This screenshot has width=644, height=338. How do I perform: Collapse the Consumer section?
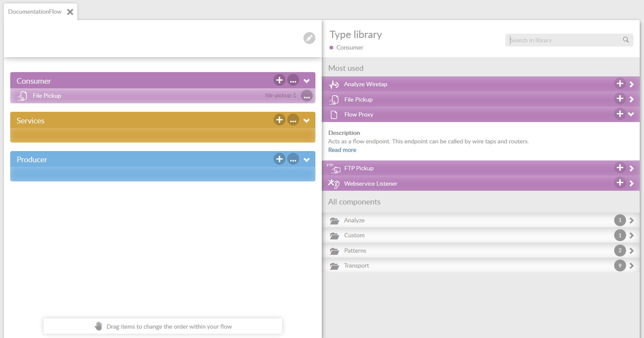(x=306, y=81)
